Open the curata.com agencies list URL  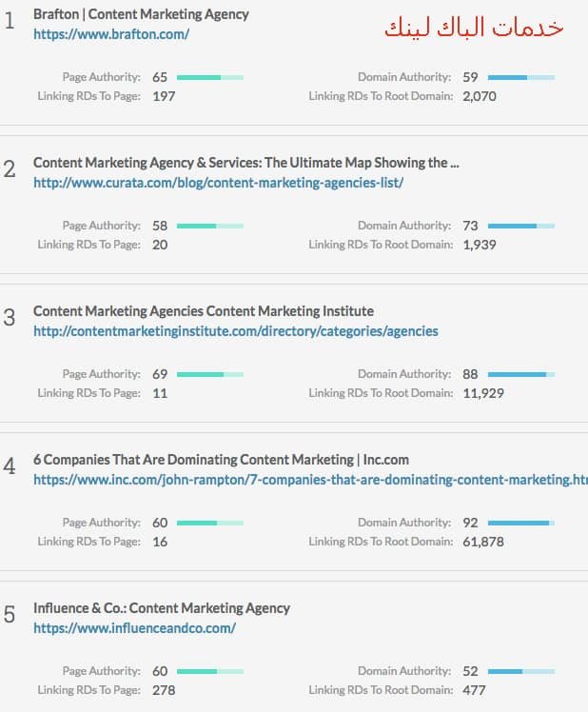coord(218,183)
